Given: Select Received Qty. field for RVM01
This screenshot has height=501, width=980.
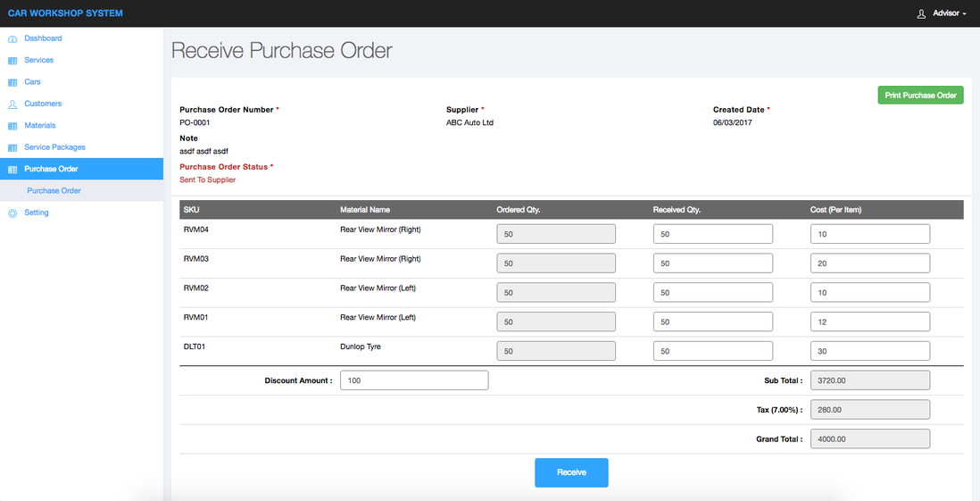Looking at the screenshot, I should coord(712,321).
